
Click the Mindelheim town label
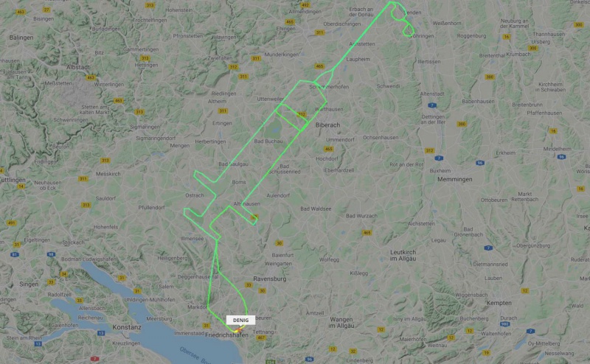pos(558,149)
